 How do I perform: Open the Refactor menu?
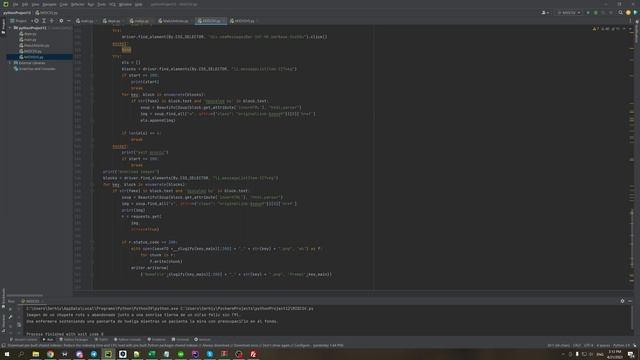78,4
